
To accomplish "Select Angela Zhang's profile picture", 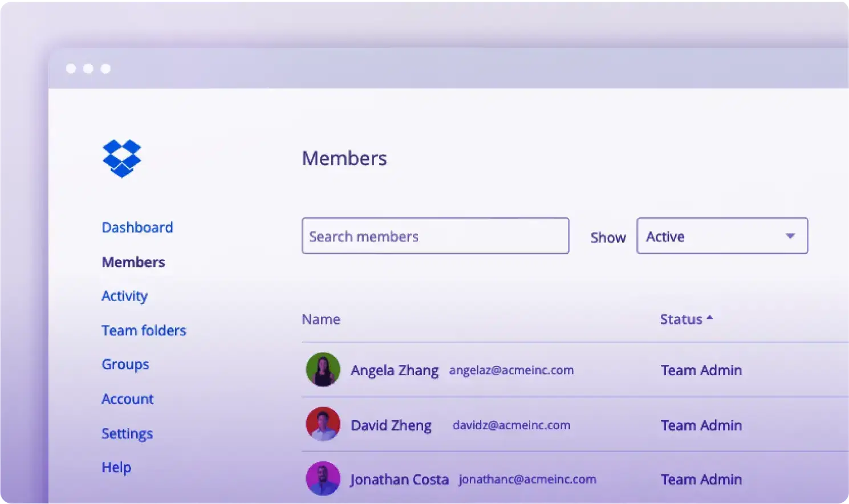I will 323,369.
